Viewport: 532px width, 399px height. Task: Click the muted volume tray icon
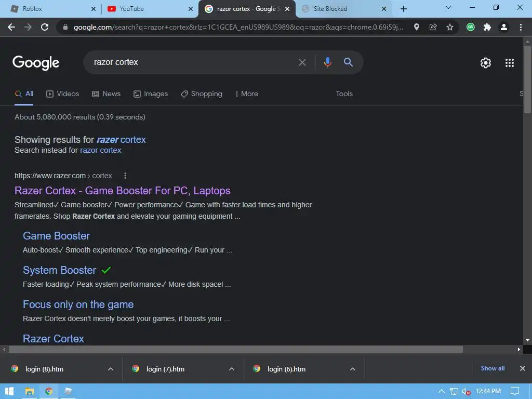466,392
